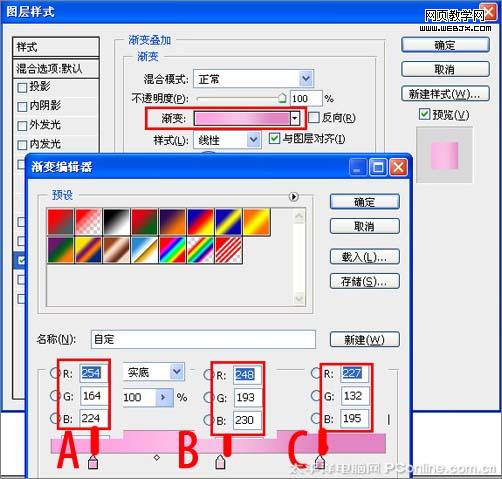Screen dimensions: 502x479
Task: Click the 名称 gradient name field
Action: (203, 339)
